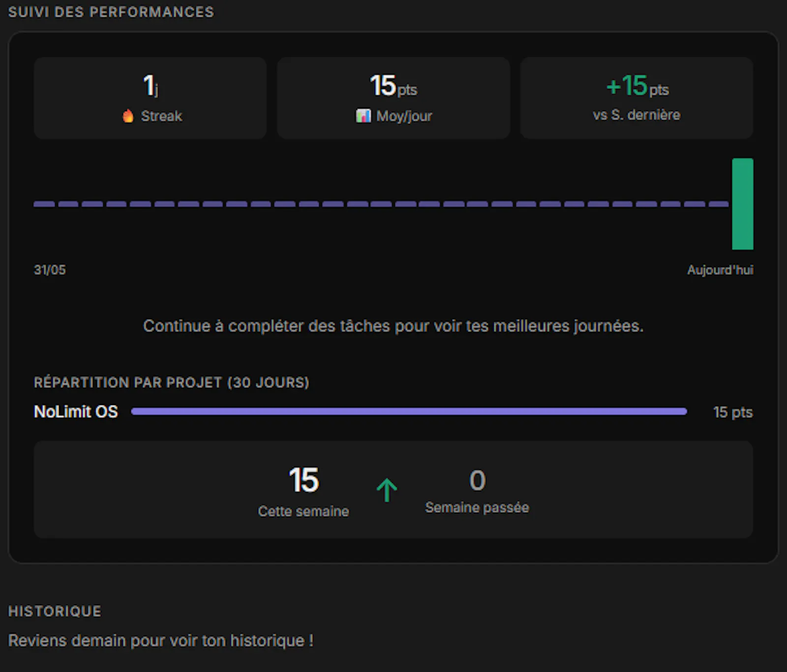This screenshot has height=672, width=787.
Task: Click the Semaine passée label
Action: (477, 507)
